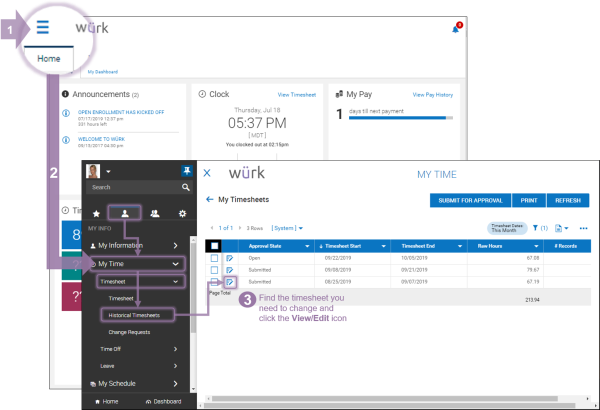Go to previous page of rows
Screen dimensions: 600x410
click(212, 228)
